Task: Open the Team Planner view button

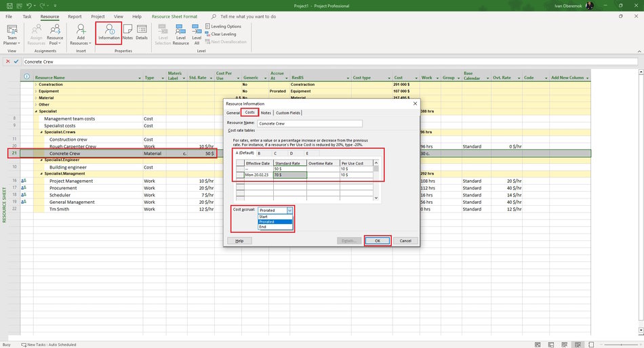Action: [x=12, y=35]
